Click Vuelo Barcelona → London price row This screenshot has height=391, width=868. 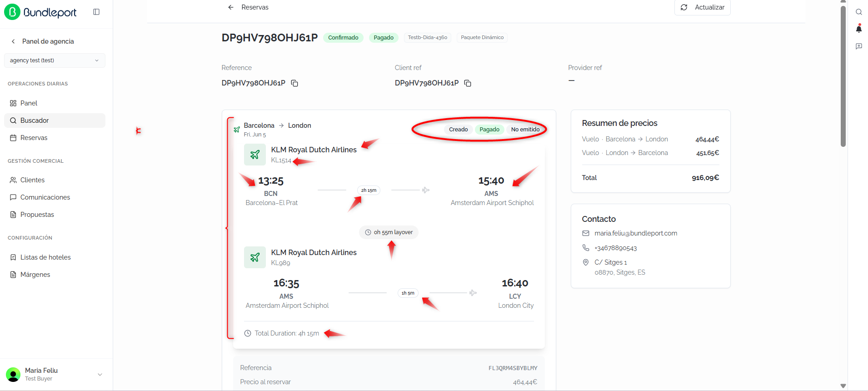[650, 139]
